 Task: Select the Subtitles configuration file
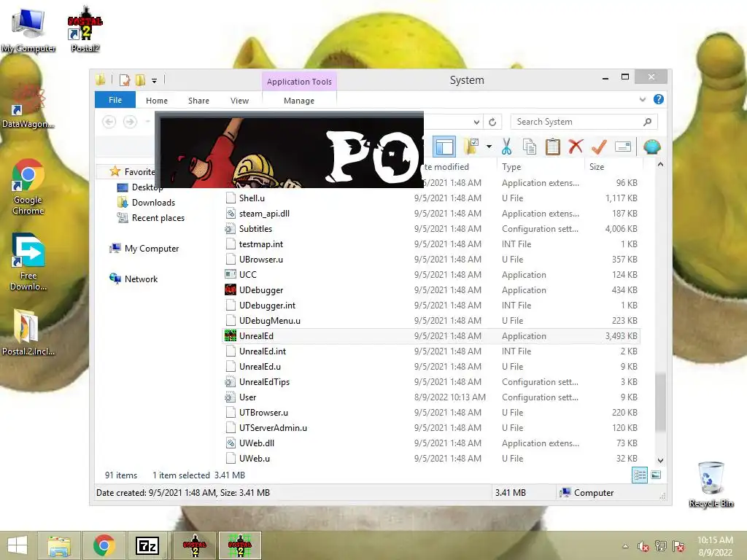tap(431, 228)
